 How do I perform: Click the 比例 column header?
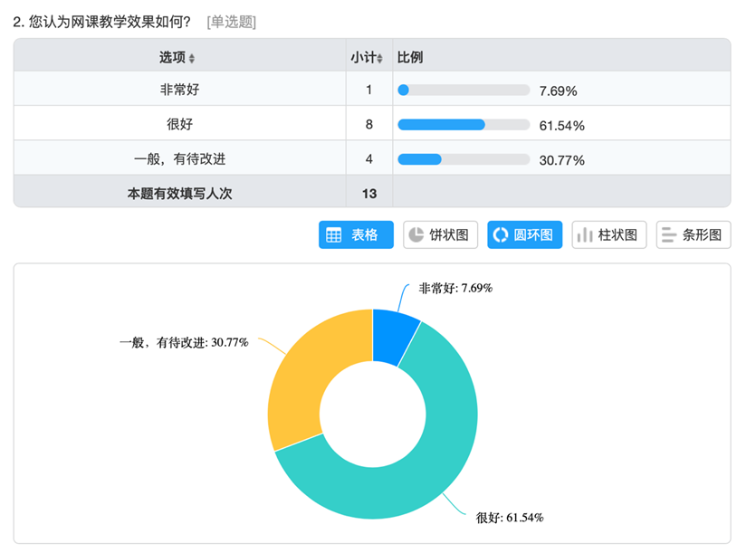410,57
